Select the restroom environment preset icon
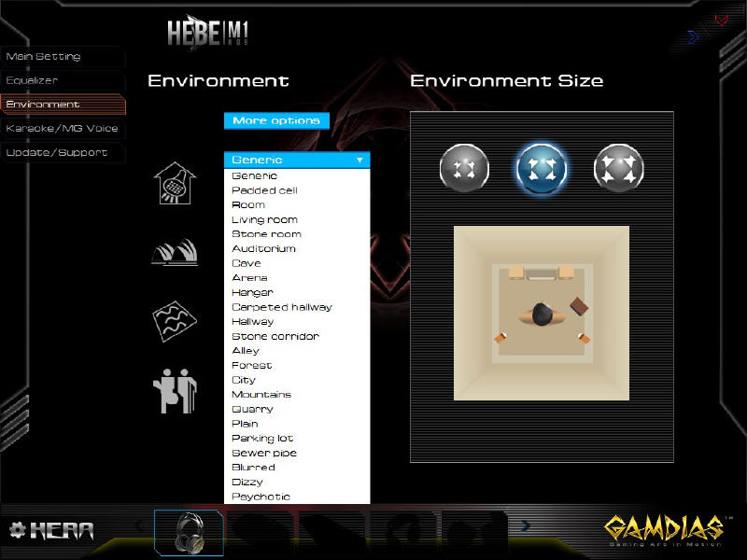This screenshot has height=560, width=747. click(x=175, y=391)
